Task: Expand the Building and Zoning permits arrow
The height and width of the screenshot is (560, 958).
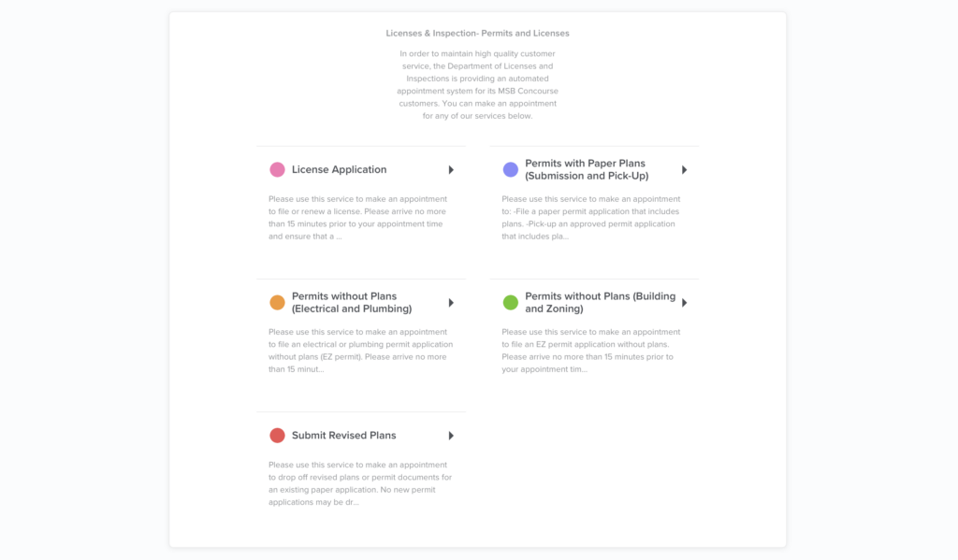Action: (x=685, y=303)
